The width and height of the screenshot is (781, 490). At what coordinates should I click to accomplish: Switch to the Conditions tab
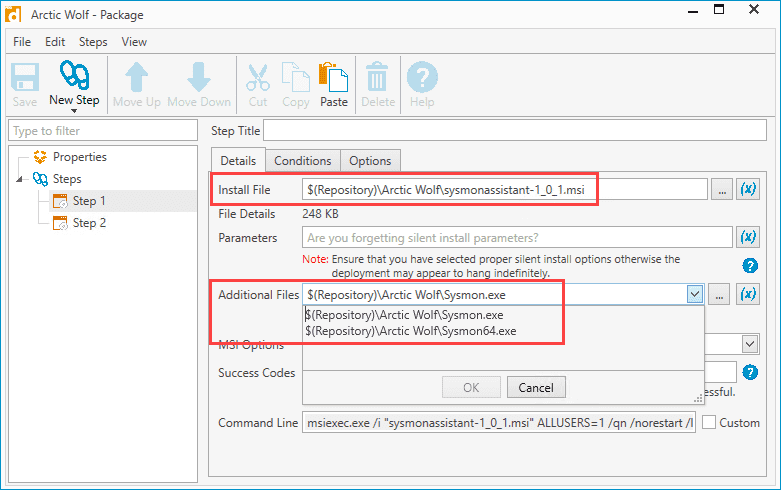tap(302, 161)
